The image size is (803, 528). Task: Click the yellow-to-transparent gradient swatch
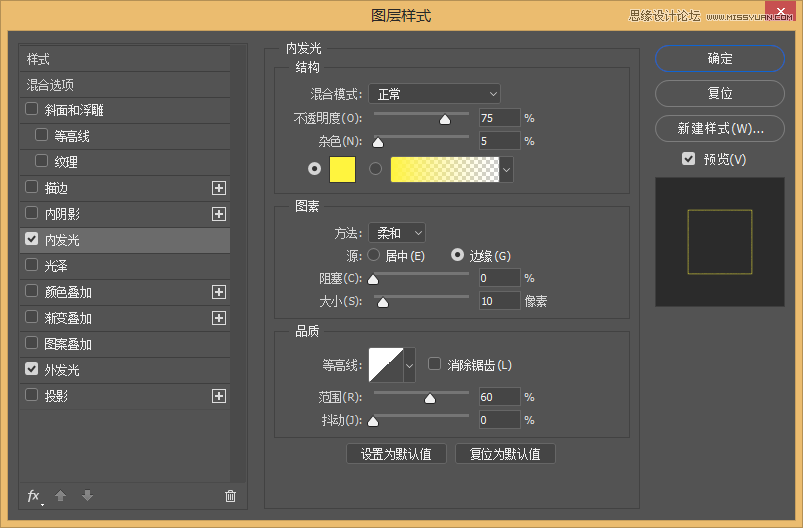point(445,170)
